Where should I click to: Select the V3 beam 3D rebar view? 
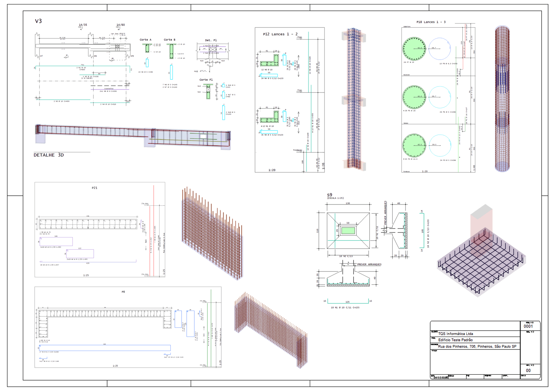(x=133, y=135)
